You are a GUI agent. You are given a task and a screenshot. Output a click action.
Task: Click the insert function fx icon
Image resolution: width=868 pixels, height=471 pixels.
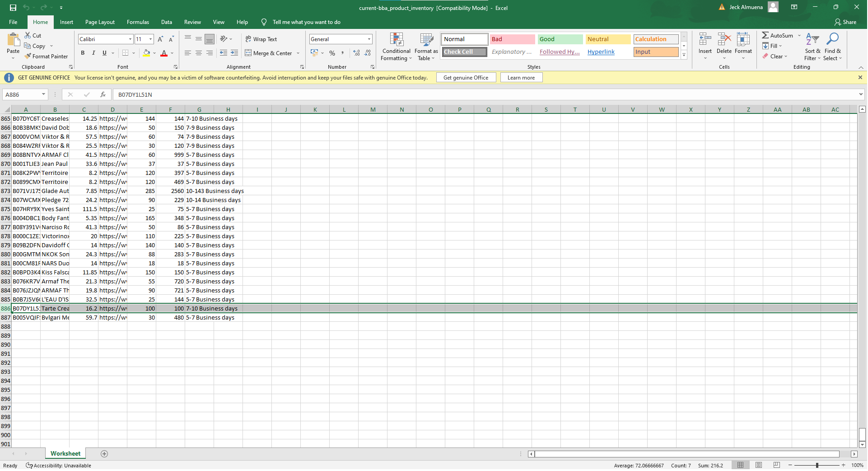(103, 94)
